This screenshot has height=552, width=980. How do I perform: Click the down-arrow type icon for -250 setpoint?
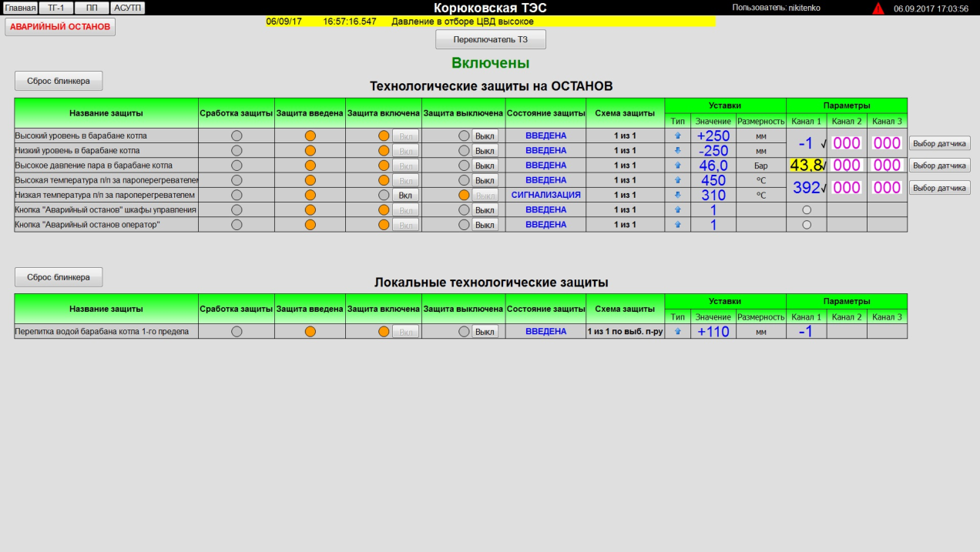[x=678, y=151]
